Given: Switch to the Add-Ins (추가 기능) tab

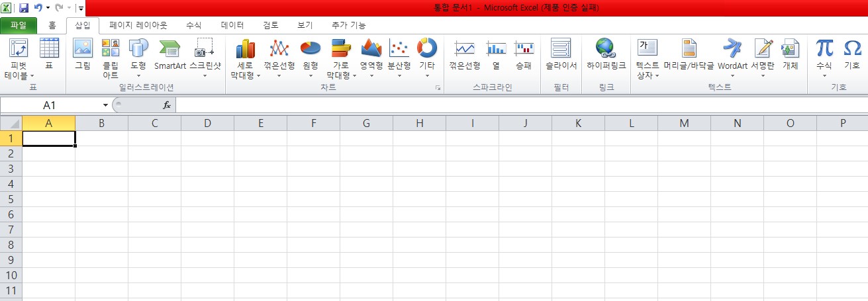Looking at the screenshot, I should 349,25.
